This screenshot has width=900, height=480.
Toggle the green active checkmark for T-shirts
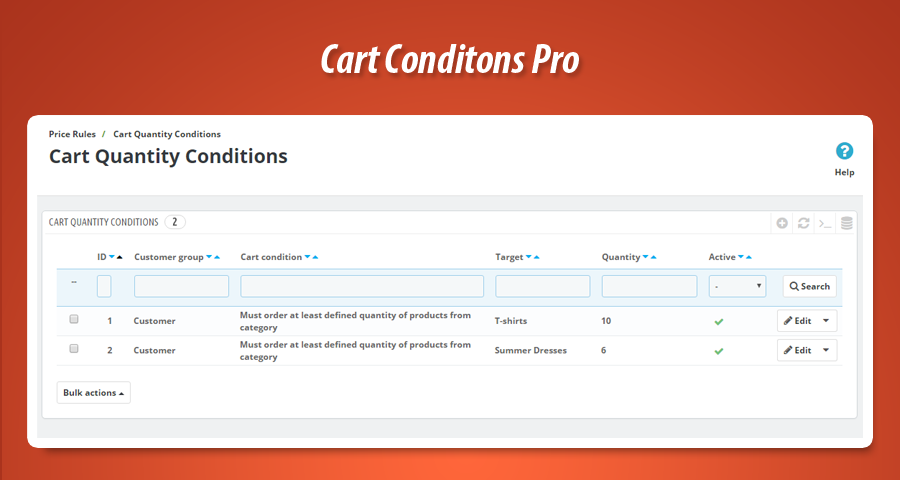[718, 321]
